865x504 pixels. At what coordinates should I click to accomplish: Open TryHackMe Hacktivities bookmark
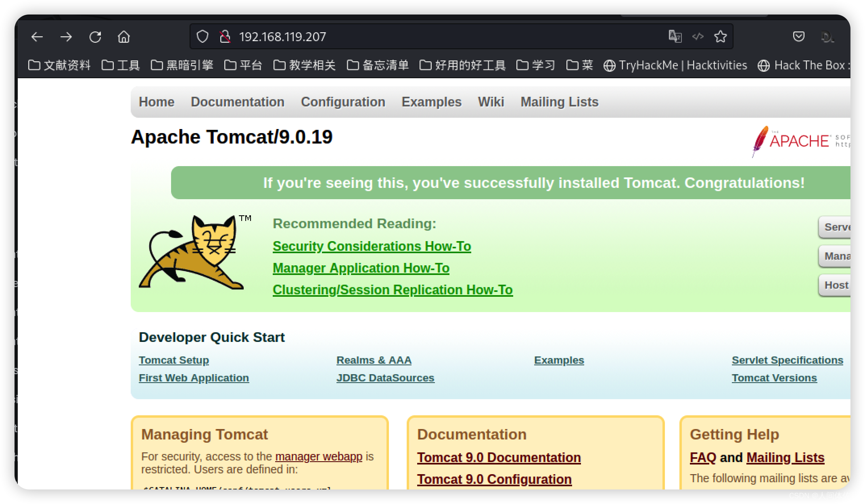pyautogui.click(x=675, y=65)
